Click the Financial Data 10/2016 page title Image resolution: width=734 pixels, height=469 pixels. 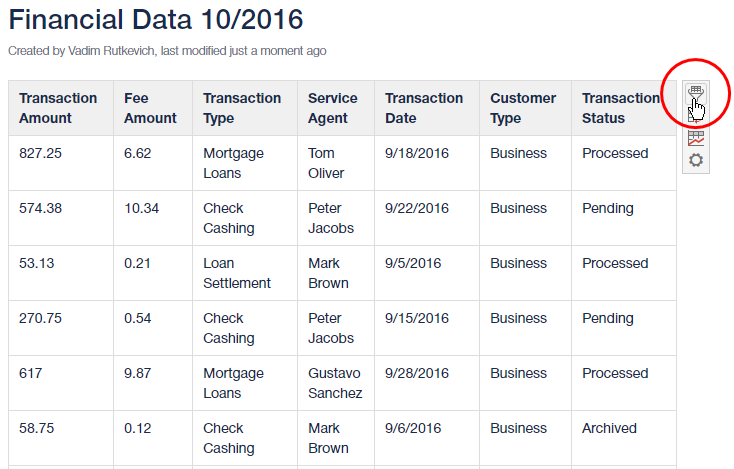(155, 19)
